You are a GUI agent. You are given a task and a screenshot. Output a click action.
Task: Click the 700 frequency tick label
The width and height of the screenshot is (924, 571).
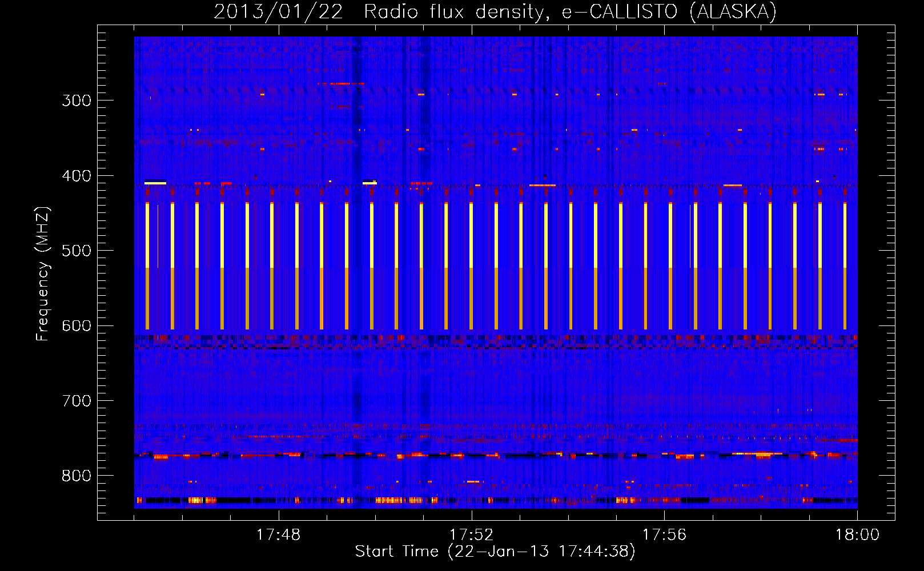[x=77, y=401]
